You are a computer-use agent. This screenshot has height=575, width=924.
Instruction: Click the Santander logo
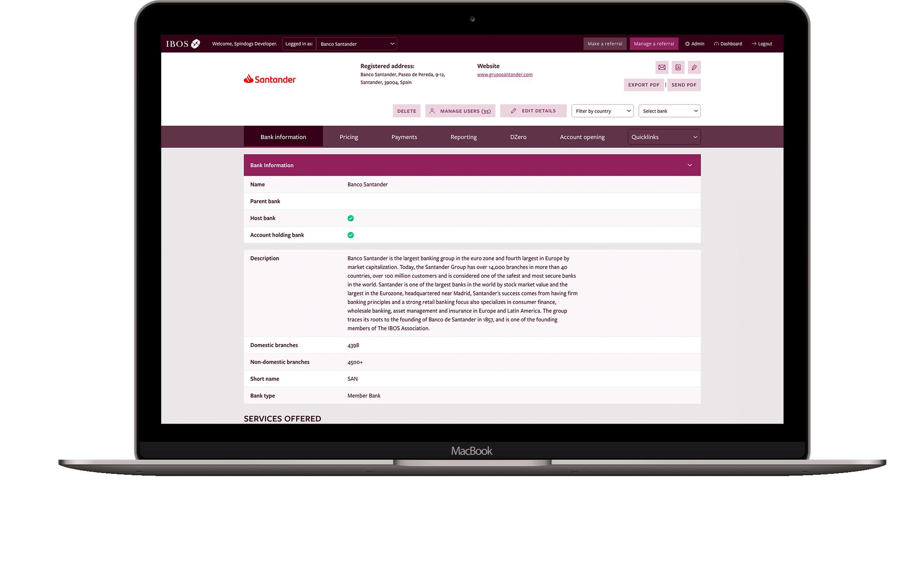(270, 79)
